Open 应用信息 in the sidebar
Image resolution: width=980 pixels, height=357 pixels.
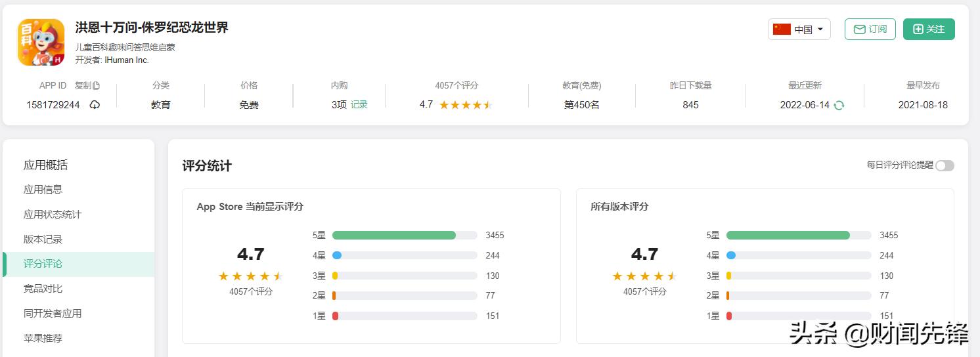click(43, 190)
